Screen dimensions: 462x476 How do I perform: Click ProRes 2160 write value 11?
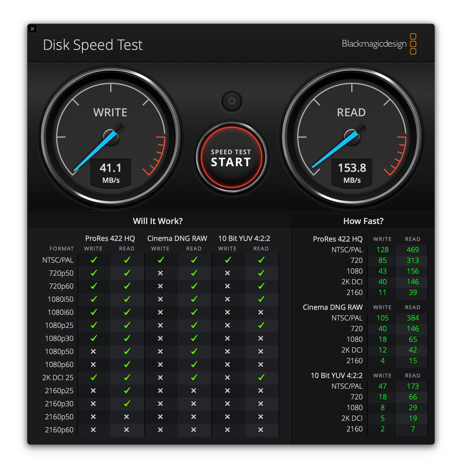pos(382,293)
